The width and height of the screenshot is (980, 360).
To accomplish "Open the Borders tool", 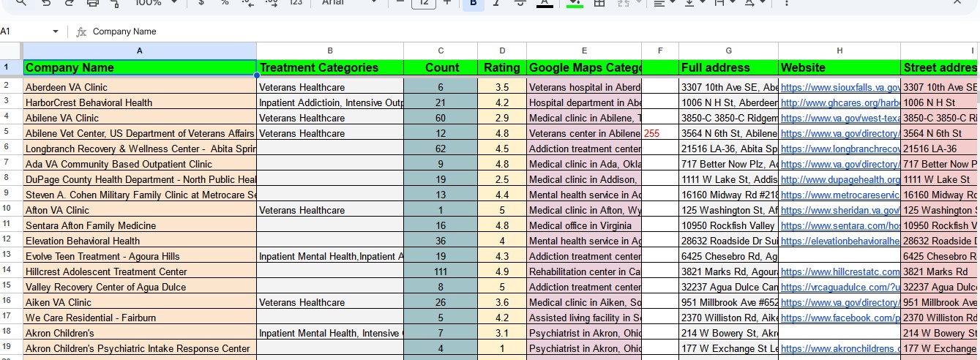I will pos(599,2).
